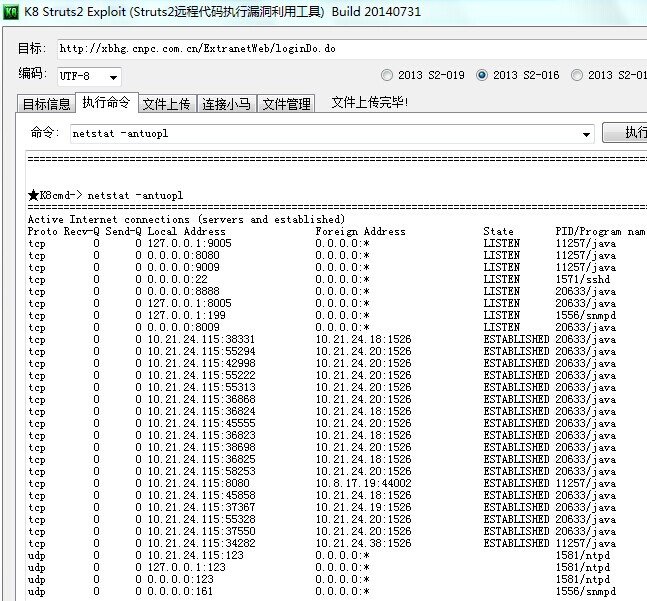Click the Active Internet connections header line
Image resolution: width=647 pixels, height=601 pixels.
click(x=186, y=219)
